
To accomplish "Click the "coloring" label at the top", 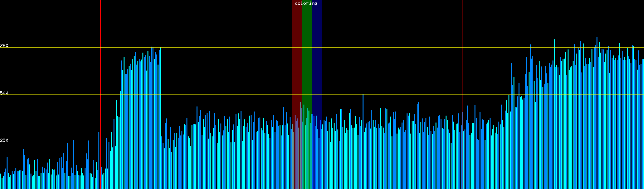I will click(306, 3).
